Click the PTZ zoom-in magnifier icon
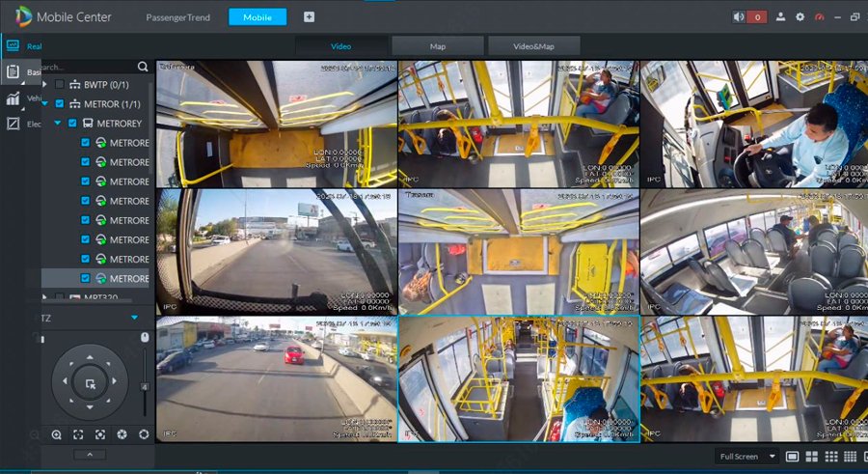 pos(57,434)
